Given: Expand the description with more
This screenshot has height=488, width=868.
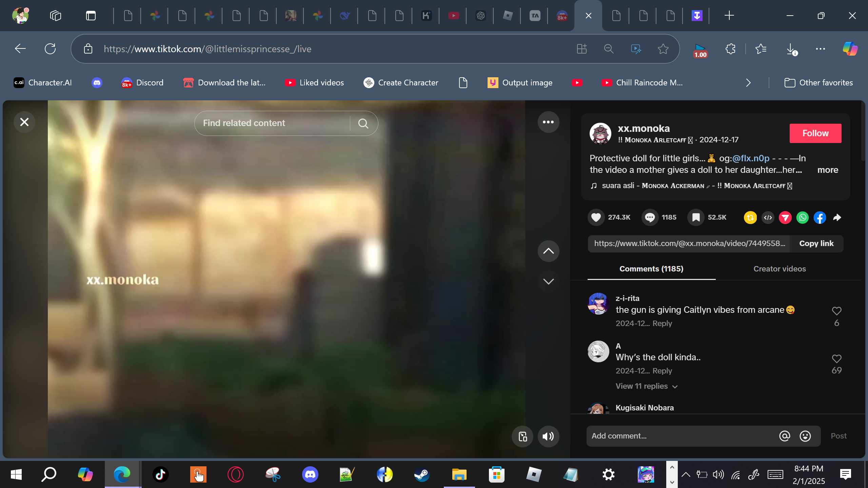Looking at the screenshot, I should click(x=827, y=170).
